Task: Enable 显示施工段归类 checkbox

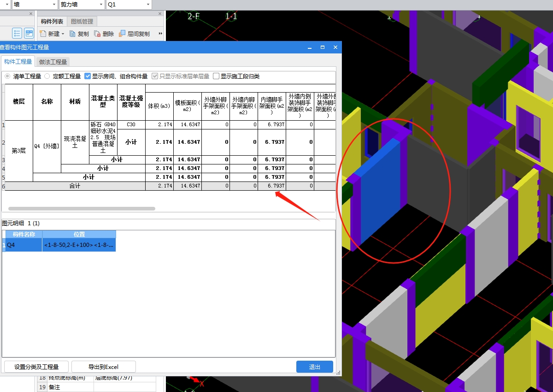Action: (216, 76)
